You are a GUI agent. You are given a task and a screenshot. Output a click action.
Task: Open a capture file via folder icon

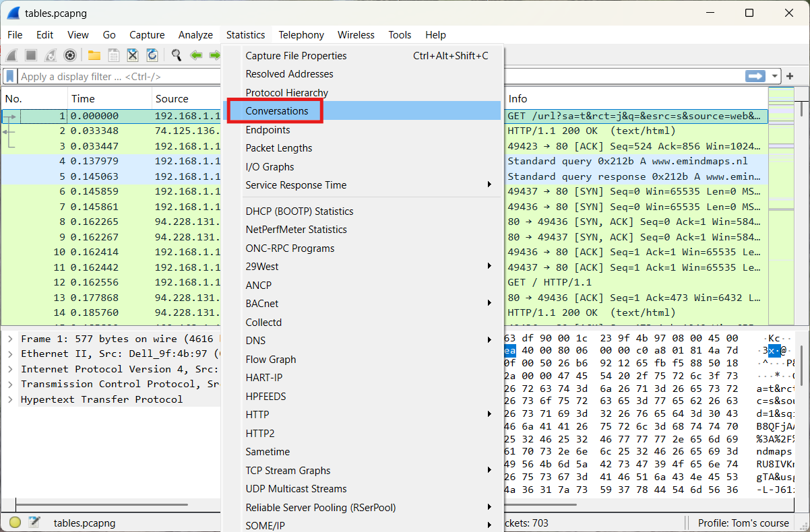point(94,55)
